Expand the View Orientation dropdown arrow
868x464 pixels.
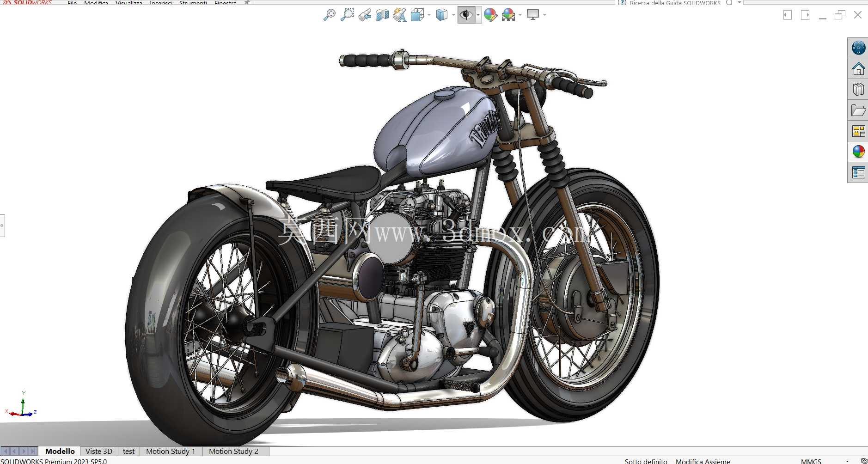click(x=429, y=15)
